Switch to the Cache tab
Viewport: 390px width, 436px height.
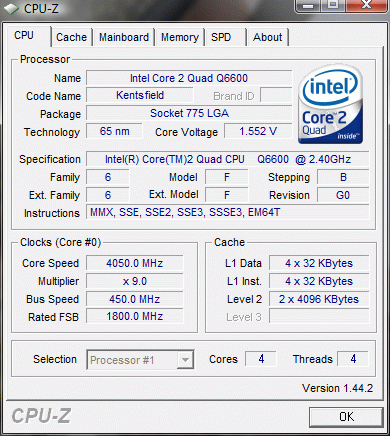point(71,37)
